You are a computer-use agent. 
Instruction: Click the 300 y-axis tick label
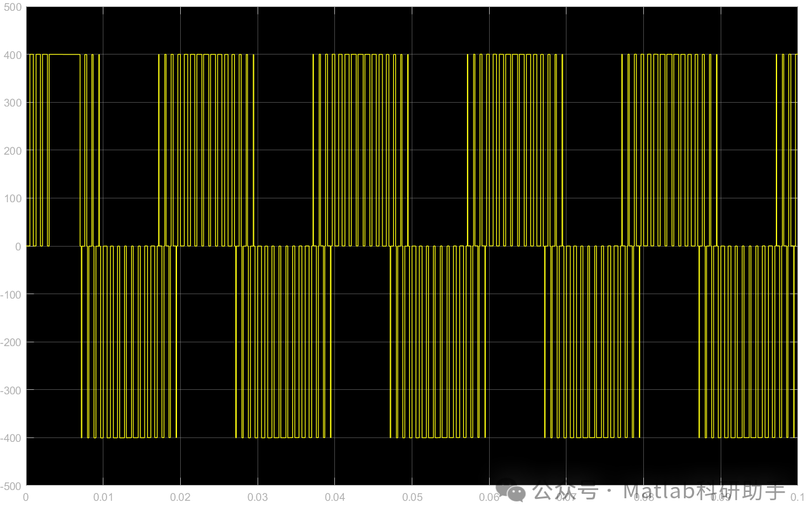(13, 103)
